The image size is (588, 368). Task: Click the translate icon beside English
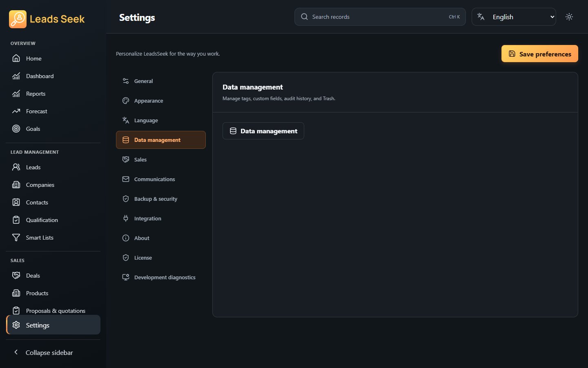[x=481, y=17]
